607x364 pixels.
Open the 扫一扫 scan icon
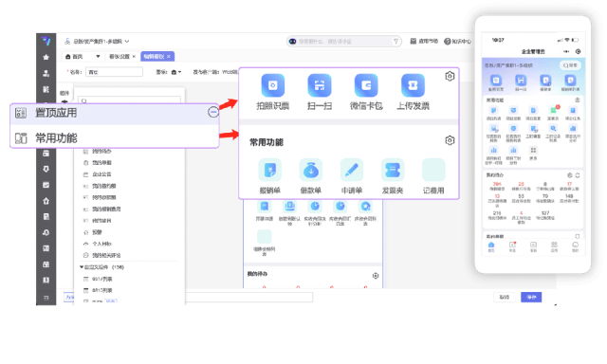[320, 85]
